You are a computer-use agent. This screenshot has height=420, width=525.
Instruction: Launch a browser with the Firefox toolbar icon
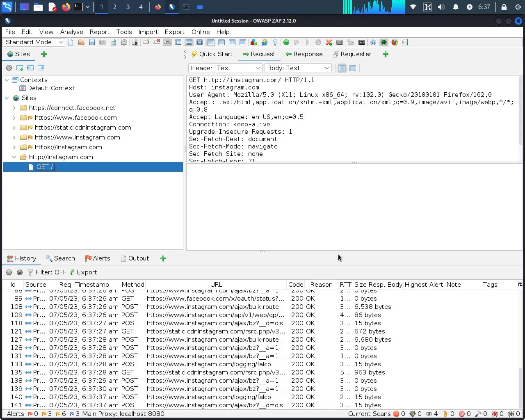click(x=394, y=42)
